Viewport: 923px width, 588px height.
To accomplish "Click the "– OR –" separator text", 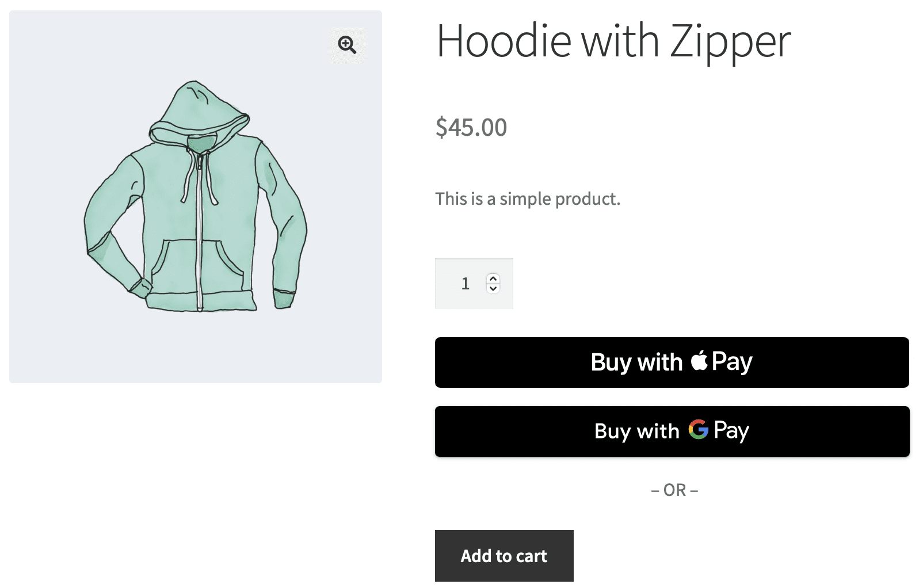I will coord(674,490).
